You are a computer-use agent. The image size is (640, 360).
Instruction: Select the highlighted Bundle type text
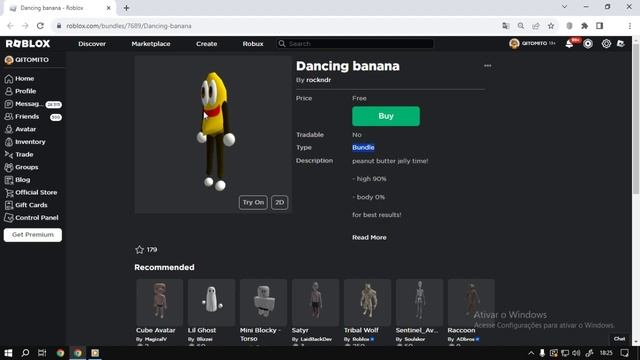pyautogui.click(x=363, y=147)
